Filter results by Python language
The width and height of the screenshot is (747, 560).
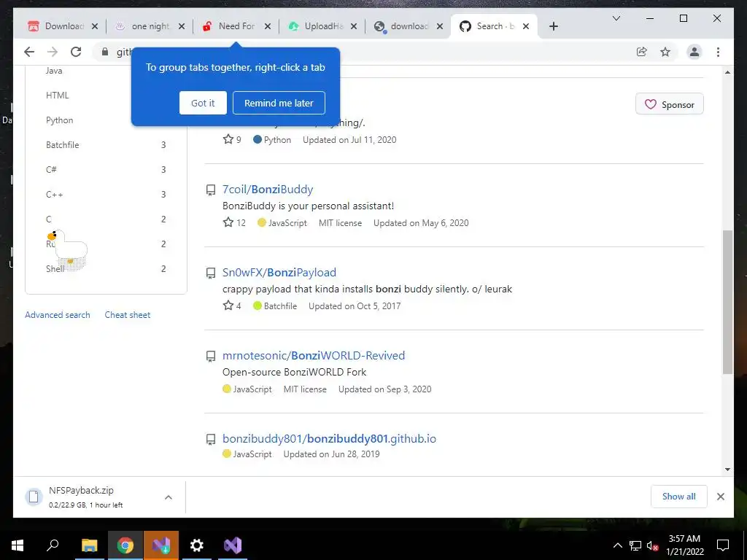point(60,120)
